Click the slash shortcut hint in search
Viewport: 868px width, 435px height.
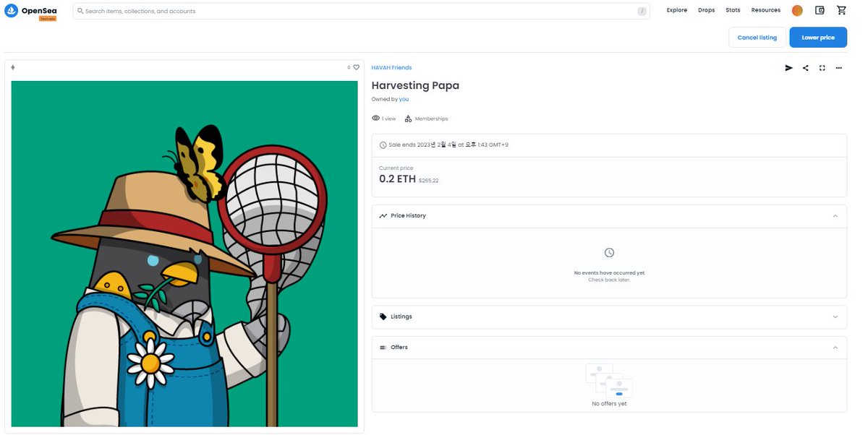coord(642,12)
